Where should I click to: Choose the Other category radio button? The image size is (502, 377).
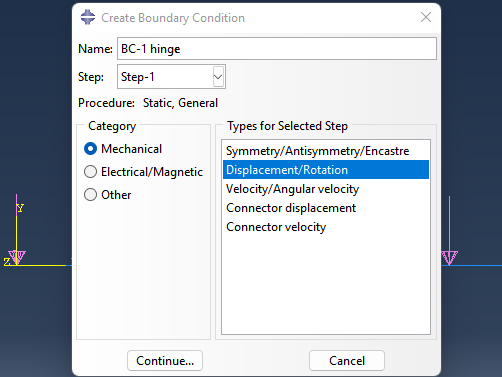(90, 195)
